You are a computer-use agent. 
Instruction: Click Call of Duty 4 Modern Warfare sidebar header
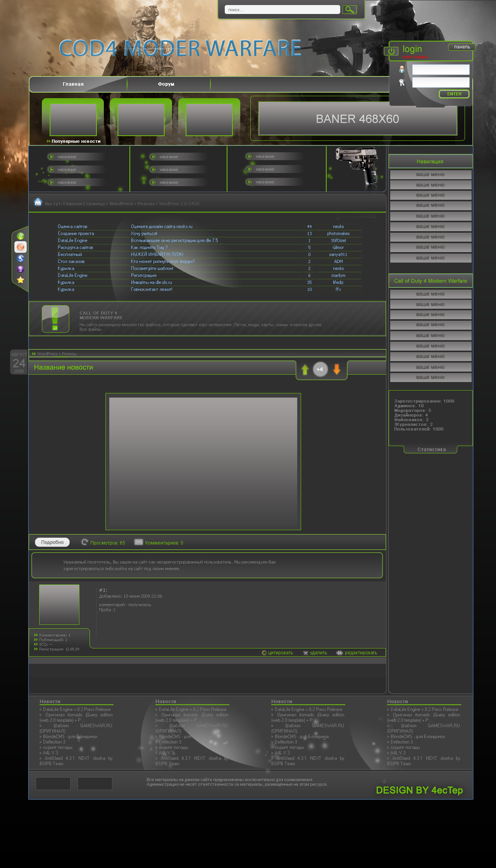(430, 281)
